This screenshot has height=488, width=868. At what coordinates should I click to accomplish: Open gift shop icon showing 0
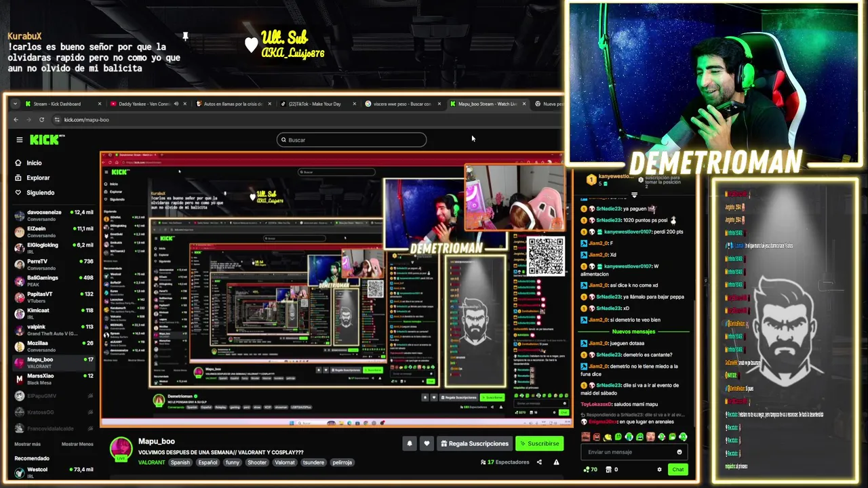[x=612, y=469]
